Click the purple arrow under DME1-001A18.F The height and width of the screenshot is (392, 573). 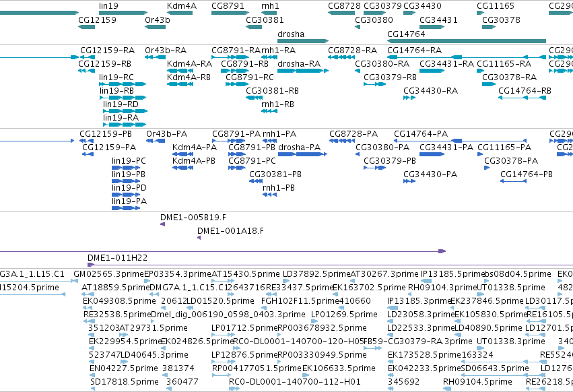(199, 238)
